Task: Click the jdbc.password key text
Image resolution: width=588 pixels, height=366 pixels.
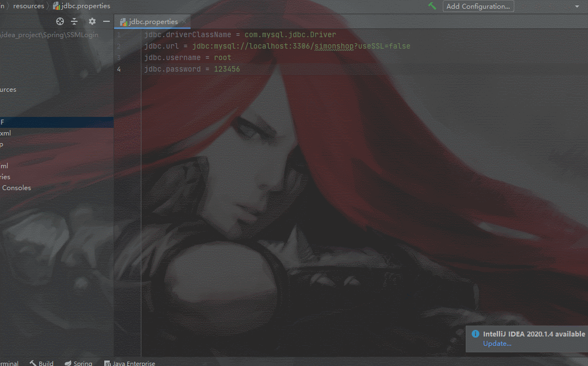Action: [173, 69]
